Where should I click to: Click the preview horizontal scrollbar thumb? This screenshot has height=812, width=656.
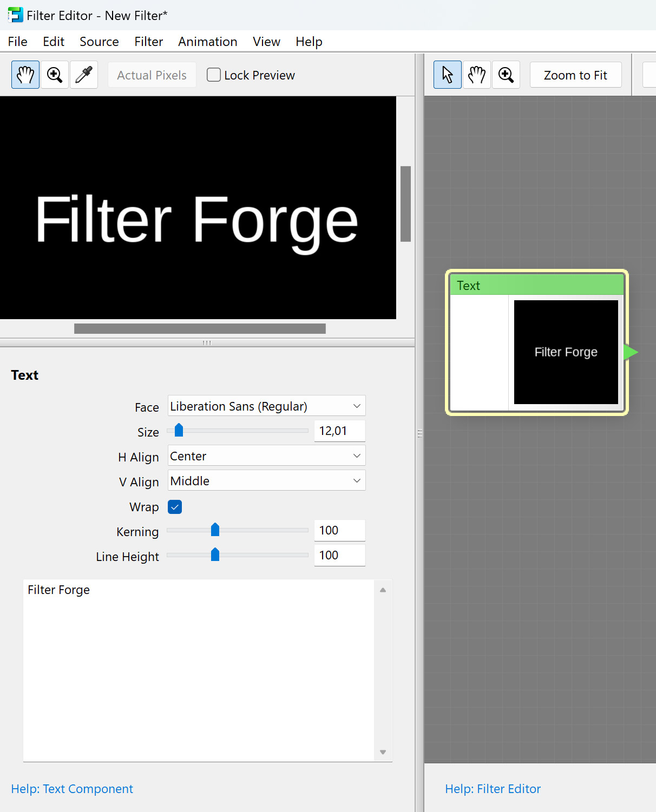pos(200,328)
